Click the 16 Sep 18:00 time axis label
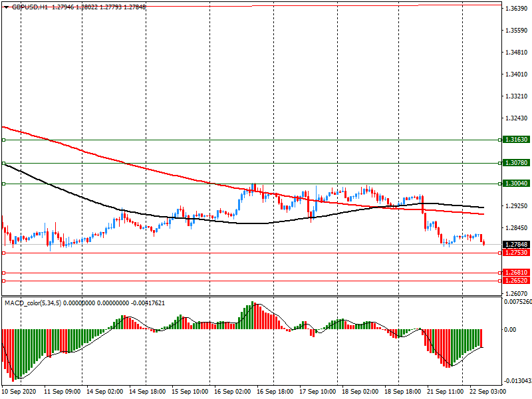 coord(275,392)
